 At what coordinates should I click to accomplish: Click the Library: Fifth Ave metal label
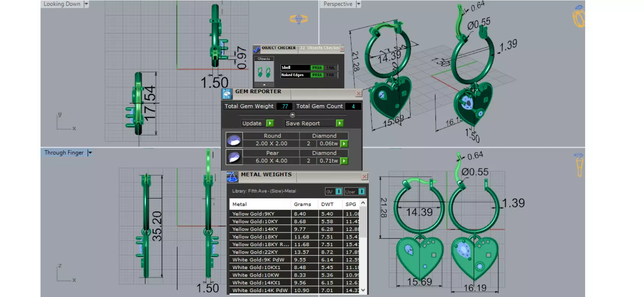click(264, 191)
